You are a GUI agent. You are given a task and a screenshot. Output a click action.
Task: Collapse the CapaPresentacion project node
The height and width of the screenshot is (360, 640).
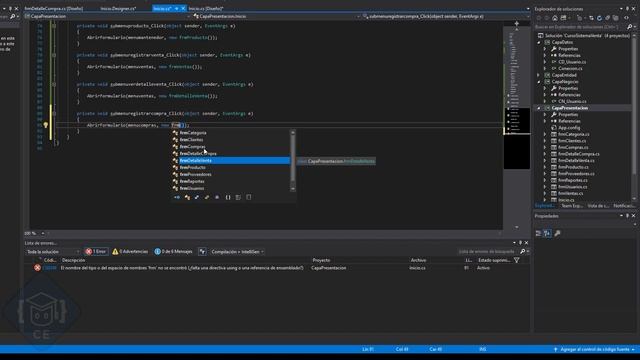click(539, 108)
